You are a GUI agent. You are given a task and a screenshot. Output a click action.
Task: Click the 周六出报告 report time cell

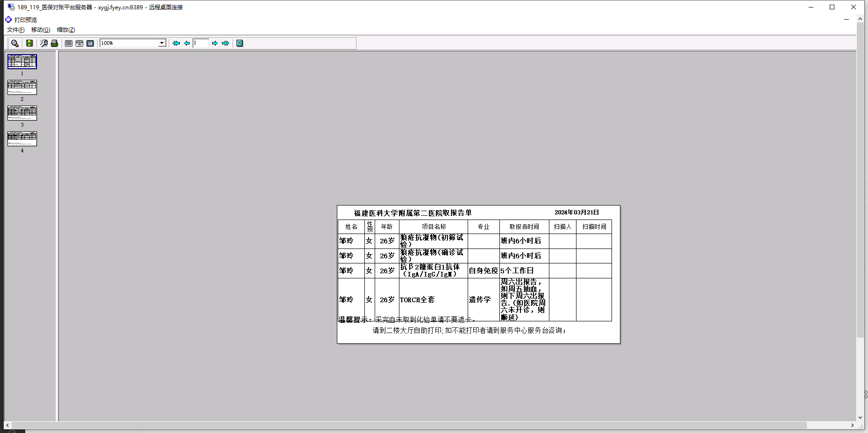[x=524, y=300]
